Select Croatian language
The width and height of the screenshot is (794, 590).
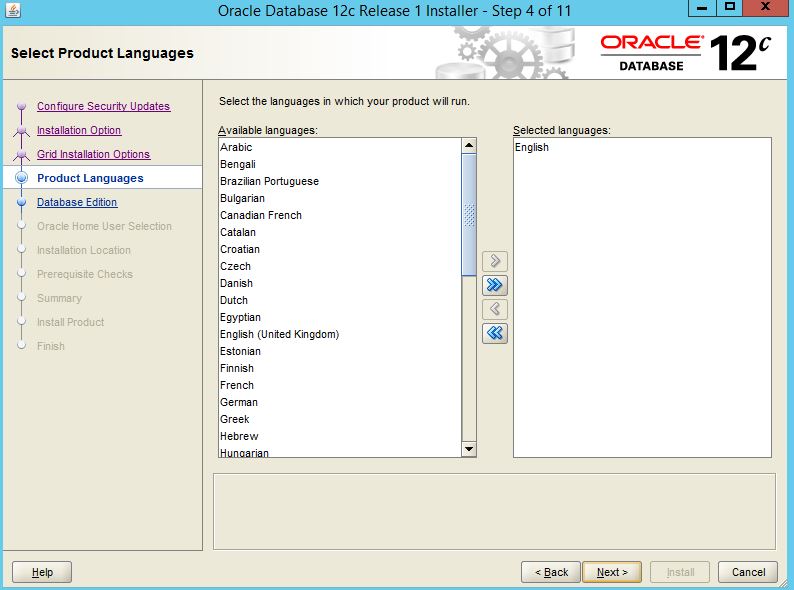(340, 249)
